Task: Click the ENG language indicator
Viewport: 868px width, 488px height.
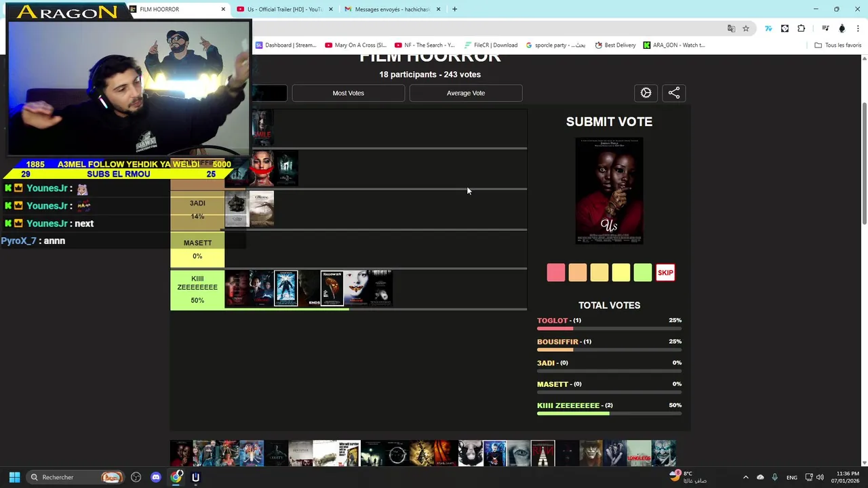Action: point(791,477)
